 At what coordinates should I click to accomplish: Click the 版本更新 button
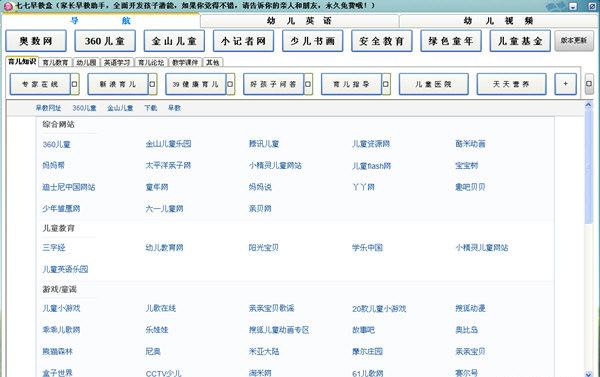[574, 41]
